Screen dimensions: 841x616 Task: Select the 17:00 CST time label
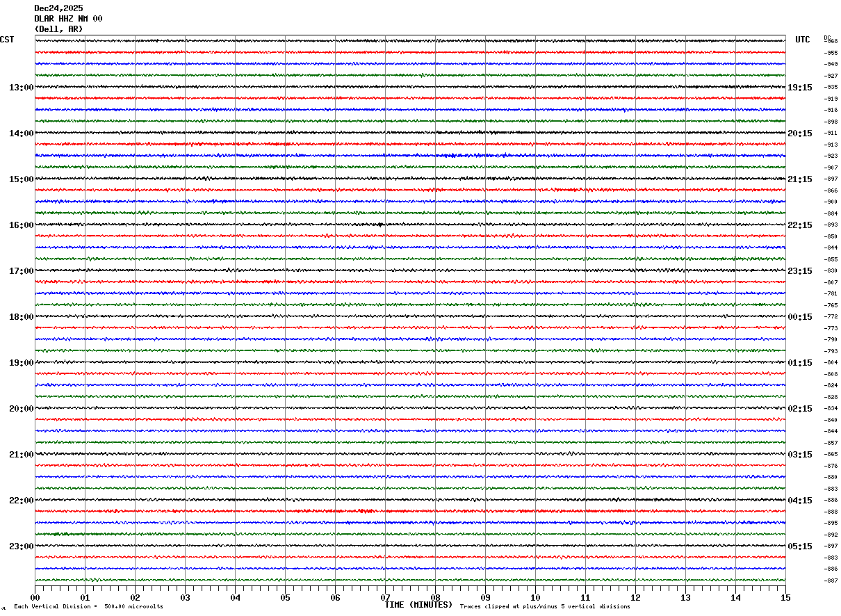(x=22, y=271)
